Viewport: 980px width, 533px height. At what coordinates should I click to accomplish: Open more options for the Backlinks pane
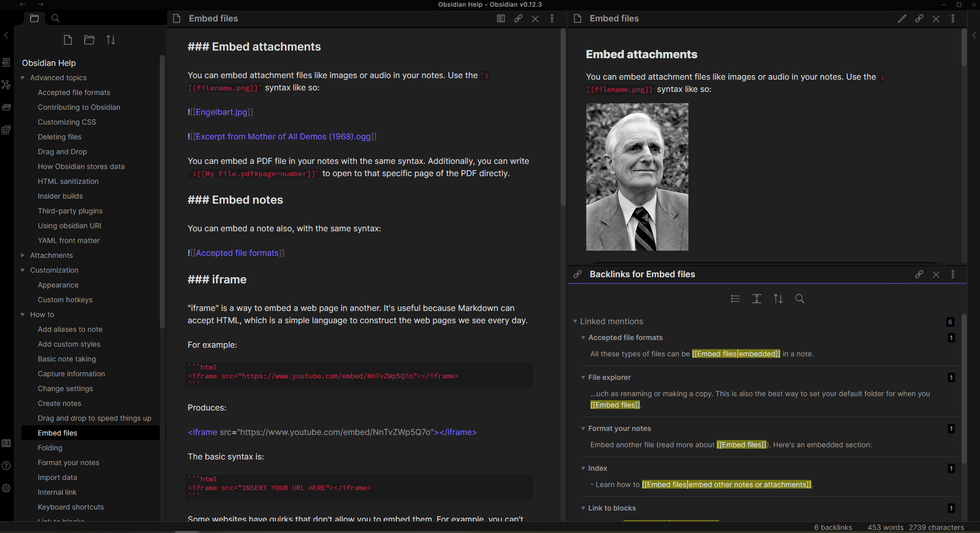(953, 274)
